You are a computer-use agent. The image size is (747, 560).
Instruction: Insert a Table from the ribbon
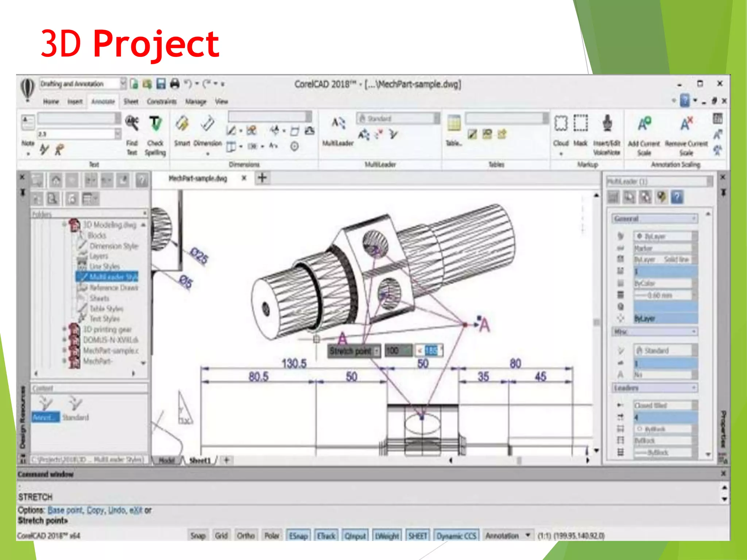454,123
